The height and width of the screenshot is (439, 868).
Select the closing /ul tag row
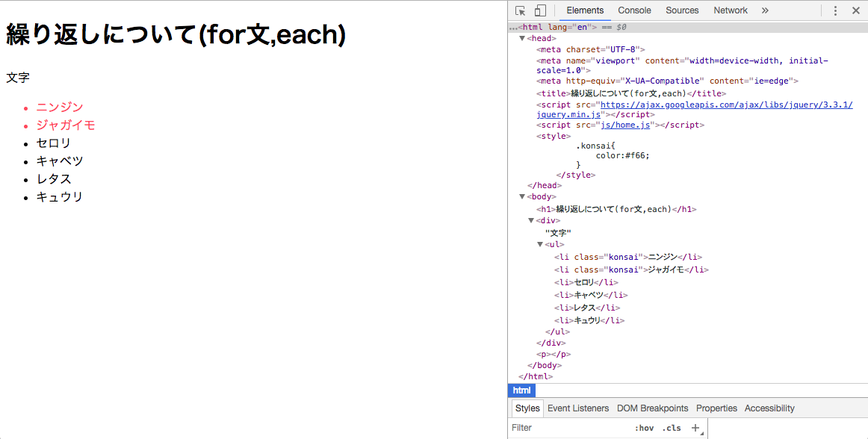(557, 332)
